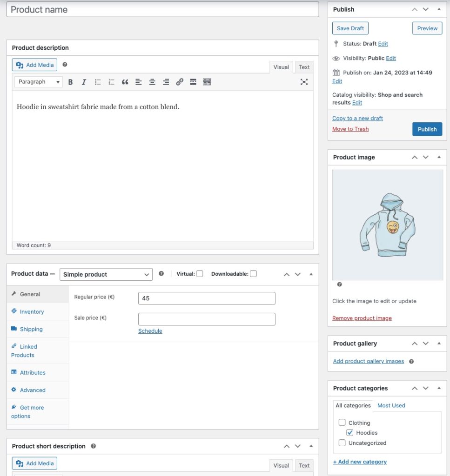Move Product gallery panel up
Viewport: 450px width, 476px height.
pyautogui.click(x=415, y=344)
